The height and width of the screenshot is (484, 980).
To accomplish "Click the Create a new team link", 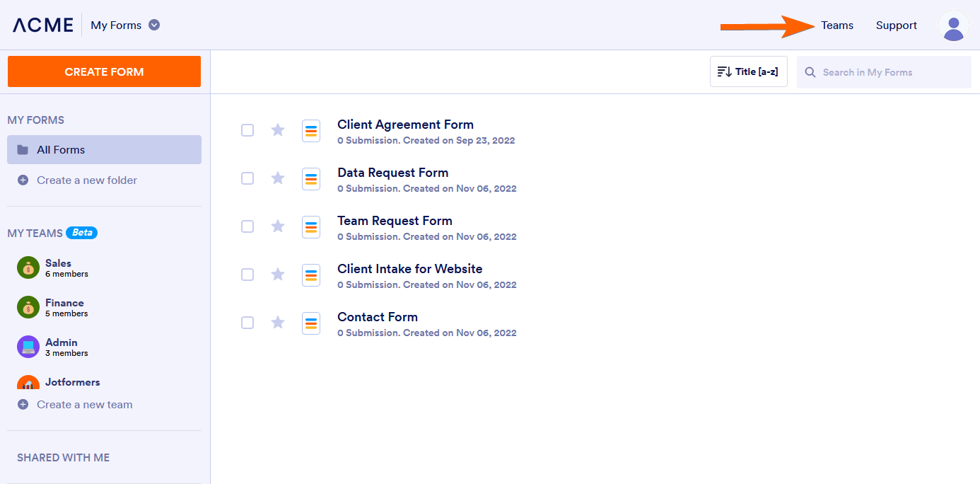I will [84, 405].
